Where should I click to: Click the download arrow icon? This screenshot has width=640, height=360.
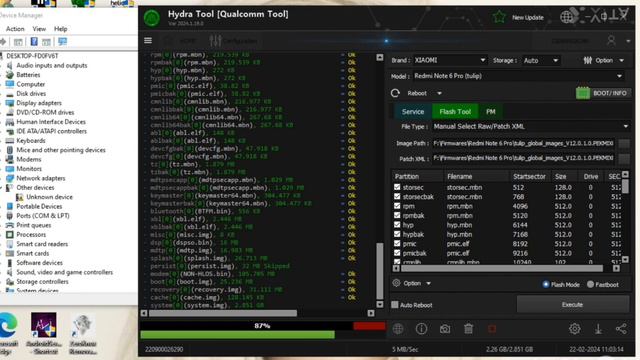598,329
